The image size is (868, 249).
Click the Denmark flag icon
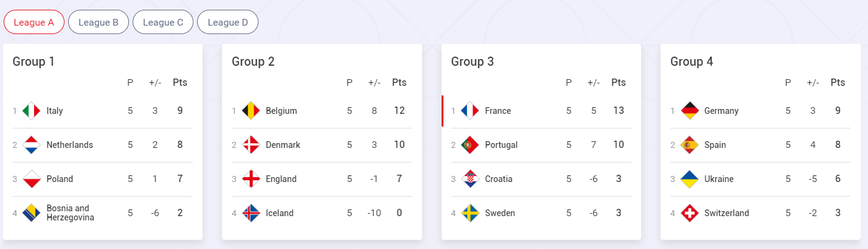click(x=251, y=145)
